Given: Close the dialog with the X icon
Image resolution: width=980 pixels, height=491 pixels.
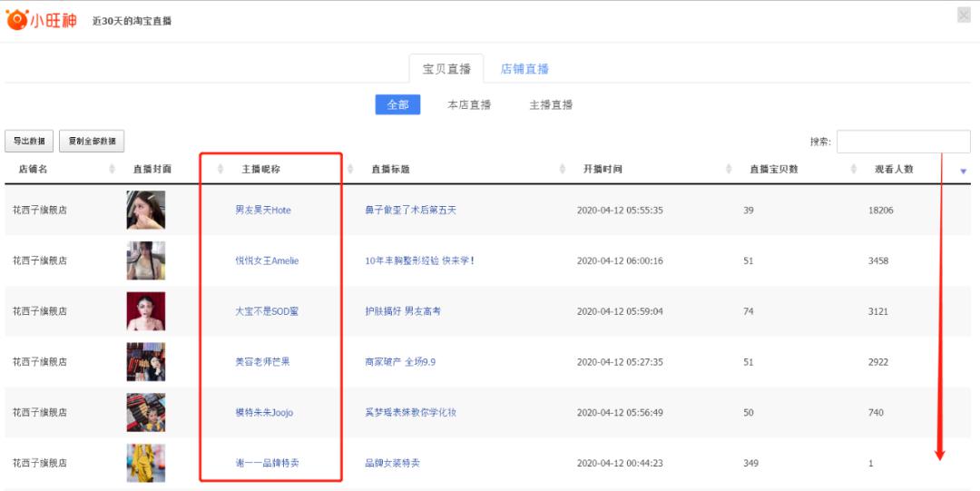Looking at the screenshot, I should pos(964,15).
